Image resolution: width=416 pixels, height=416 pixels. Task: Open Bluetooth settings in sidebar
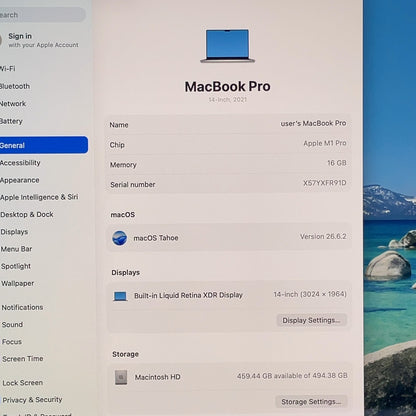(x=15, y=86)
